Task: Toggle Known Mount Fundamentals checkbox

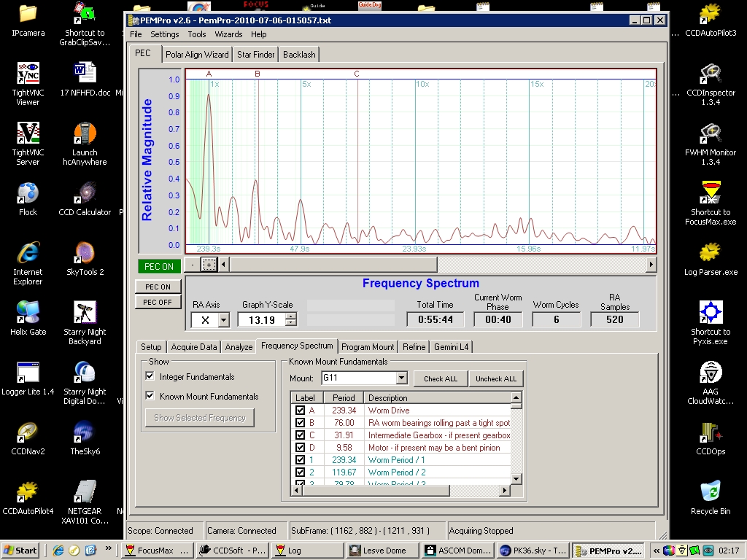Action: point(150,396)
